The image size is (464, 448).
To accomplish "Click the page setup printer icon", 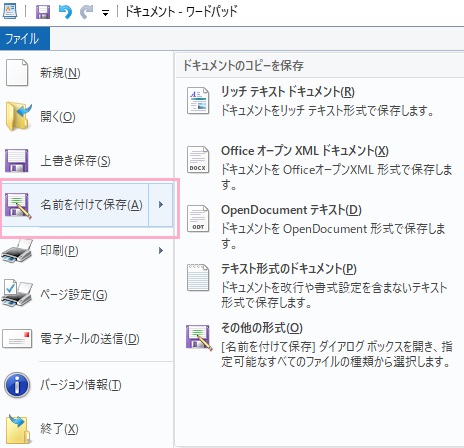I will [x=17, y=293].
